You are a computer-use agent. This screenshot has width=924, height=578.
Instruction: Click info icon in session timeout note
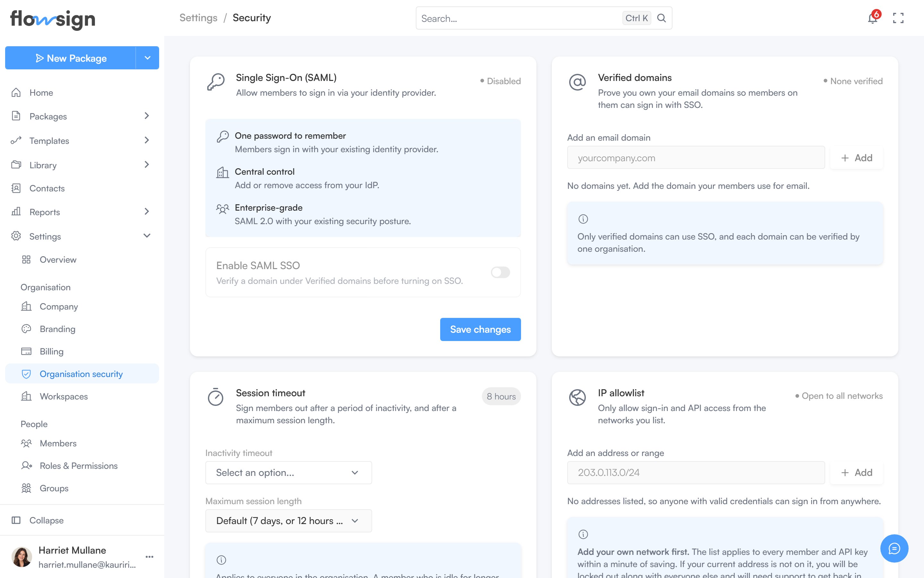pyautogui.click(x=221, y=560)
